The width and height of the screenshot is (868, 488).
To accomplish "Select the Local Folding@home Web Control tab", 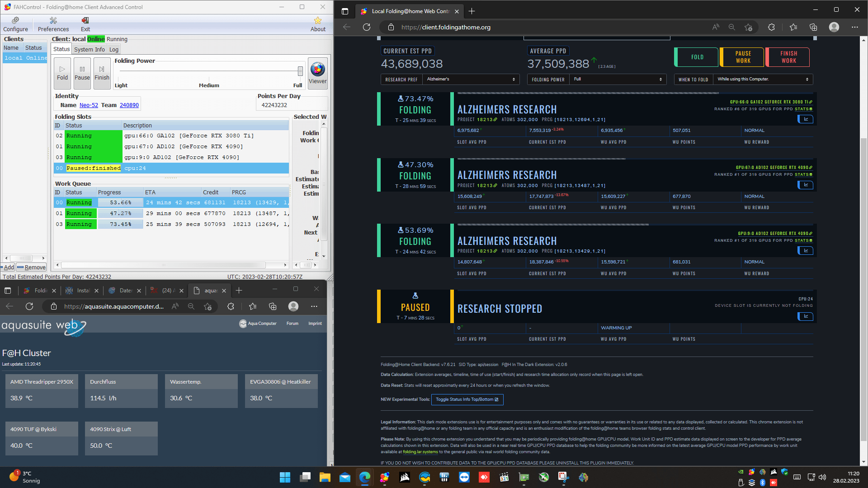I will (x=410, y=11).
